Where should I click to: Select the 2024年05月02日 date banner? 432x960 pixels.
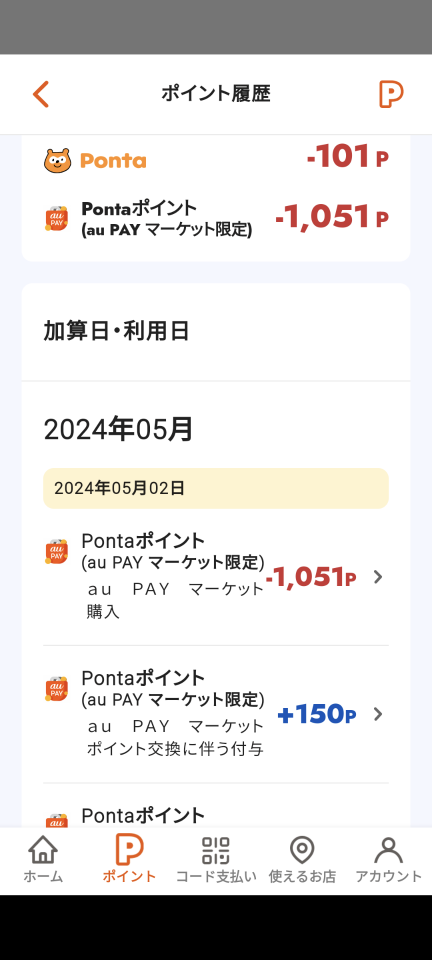pyautogui.click(x=216, y=489)
